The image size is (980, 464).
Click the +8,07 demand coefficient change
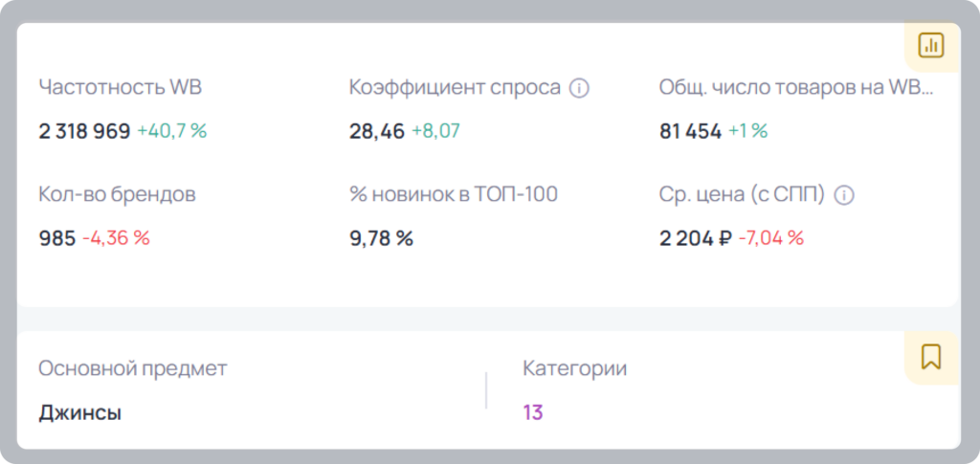435,132
